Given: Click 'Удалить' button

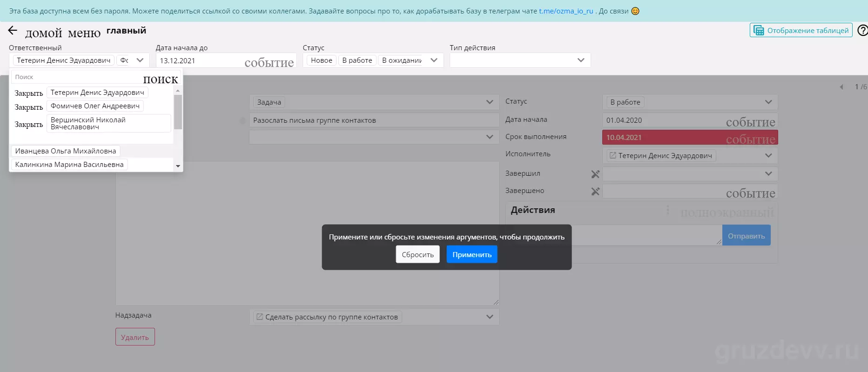Looking at the screenshot, I should 135,337.
